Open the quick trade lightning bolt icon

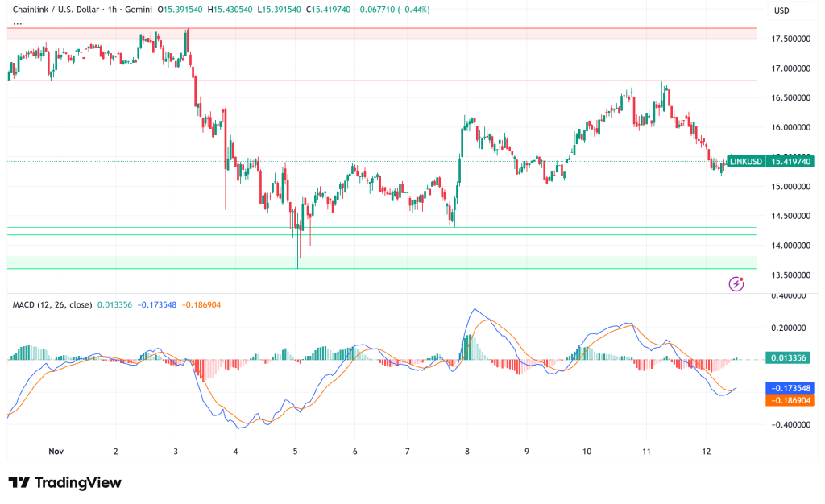[738, 283]
